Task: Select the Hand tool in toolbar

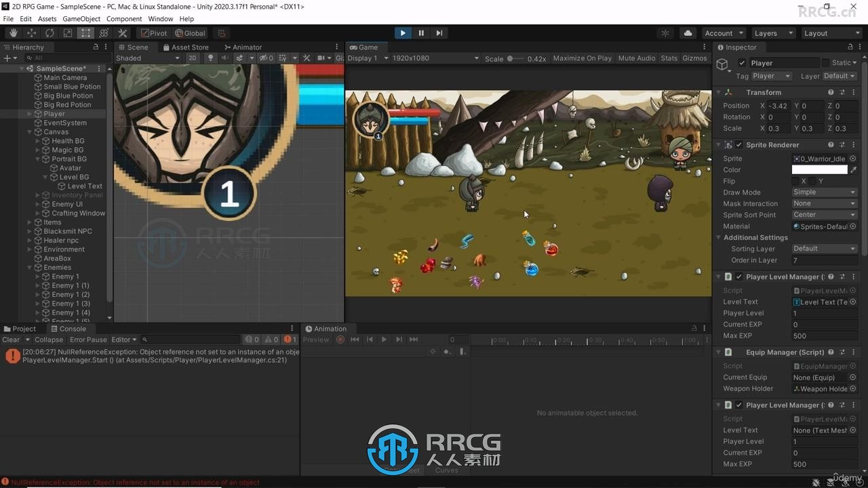Action: coord(14,33)
